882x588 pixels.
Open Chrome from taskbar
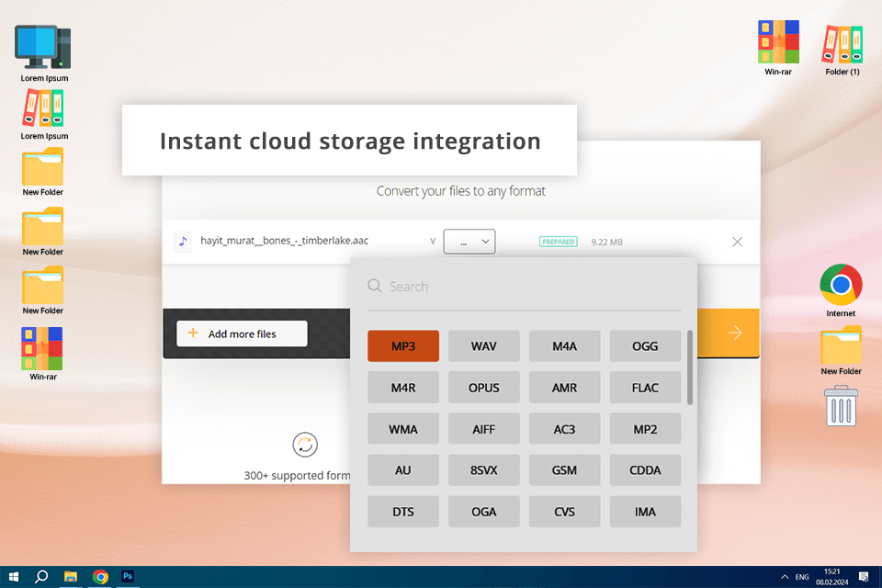click(x=100, y=577)
